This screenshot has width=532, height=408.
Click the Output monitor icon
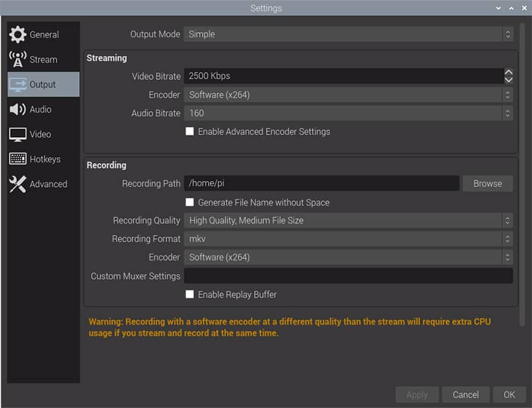[18, 85]
